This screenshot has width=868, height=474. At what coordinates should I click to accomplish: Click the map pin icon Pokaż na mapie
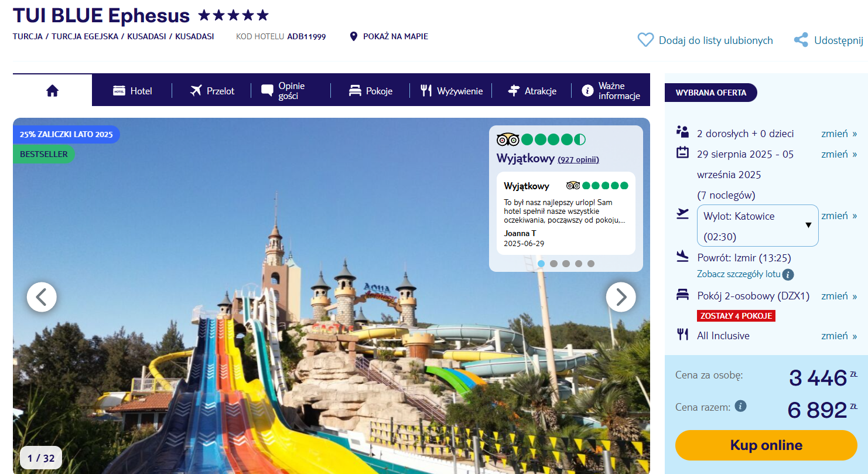[x=353, y=37]
